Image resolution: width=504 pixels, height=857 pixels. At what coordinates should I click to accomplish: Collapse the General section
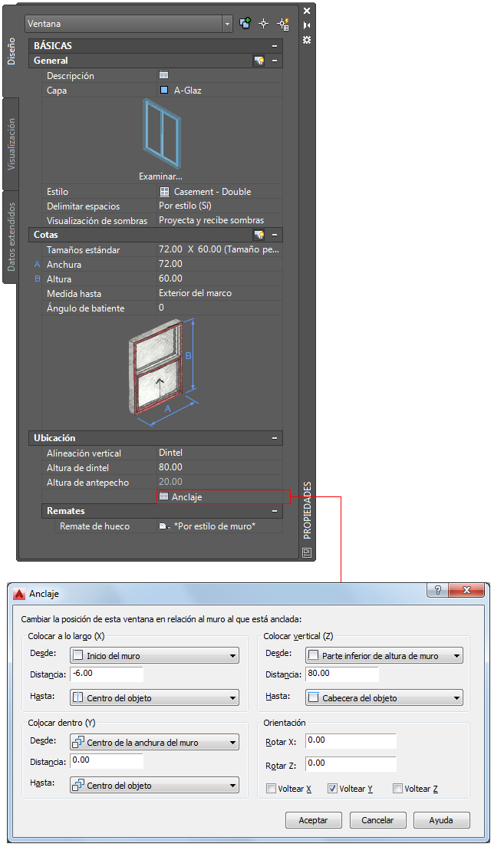point(275,61)
